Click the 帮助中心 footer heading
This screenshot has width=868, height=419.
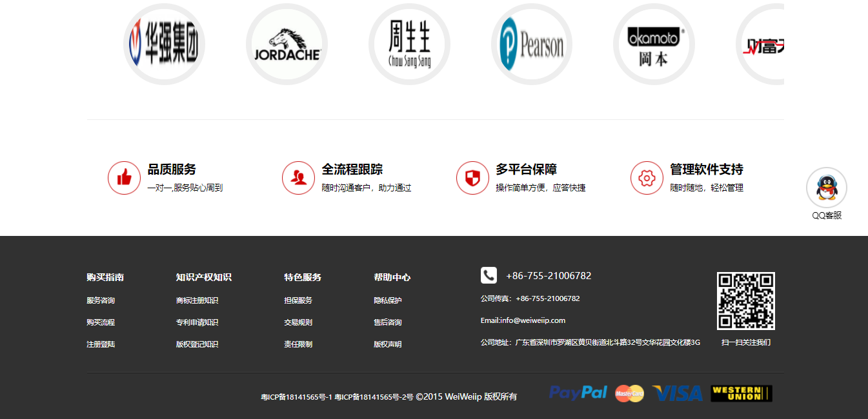(392, 277)
